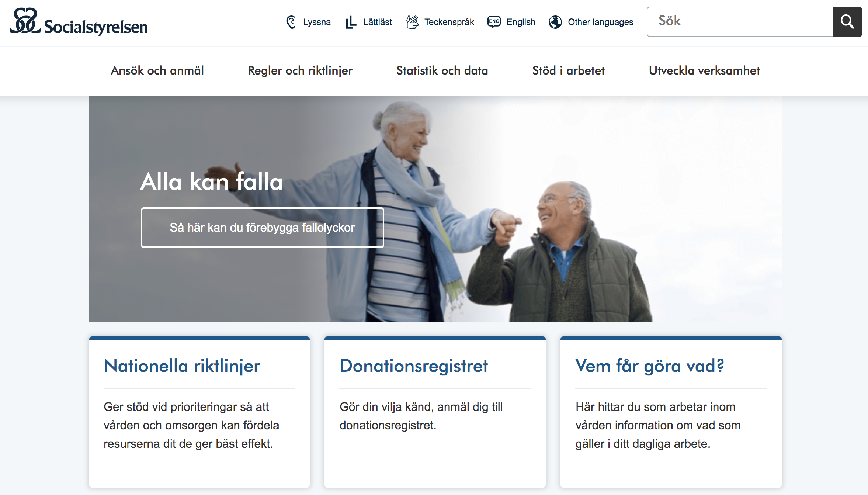Open the Stöd i arbetet menu
The image size is (868, 495).
pos(568,70)
